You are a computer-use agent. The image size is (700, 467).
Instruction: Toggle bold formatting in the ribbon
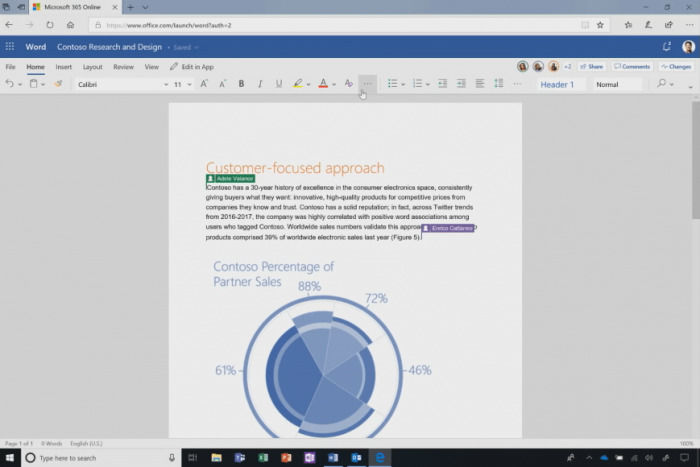click(242, 84)
